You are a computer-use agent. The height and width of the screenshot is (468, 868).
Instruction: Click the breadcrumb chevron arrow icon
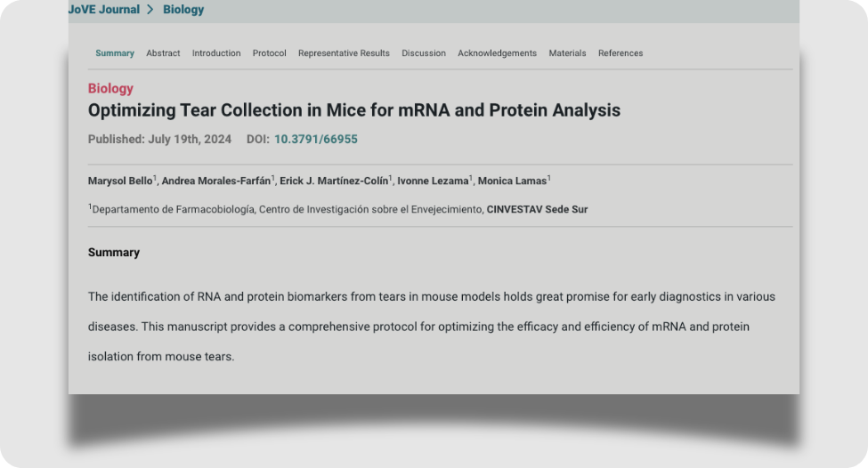pos(150,10)
